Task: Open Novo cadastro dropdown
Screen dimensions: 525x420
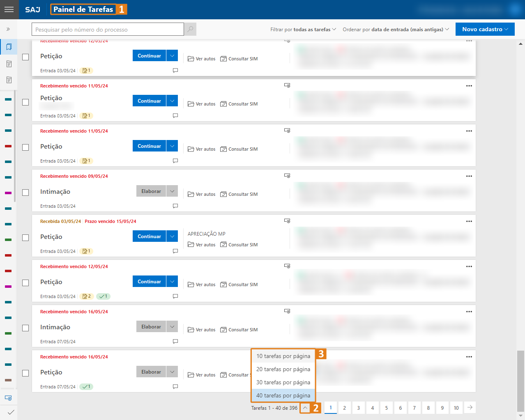Action: pos(485,29)
